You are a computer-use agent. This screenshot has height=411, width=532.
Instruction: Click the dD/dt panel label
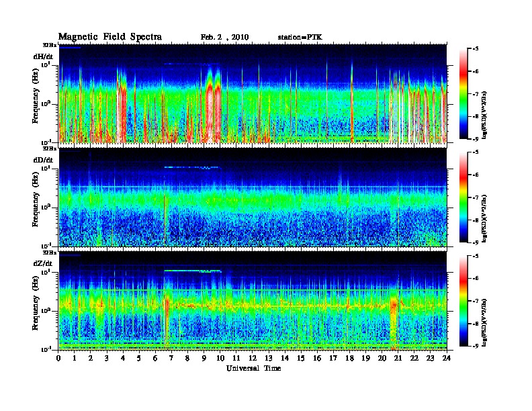tap(43, 160)
